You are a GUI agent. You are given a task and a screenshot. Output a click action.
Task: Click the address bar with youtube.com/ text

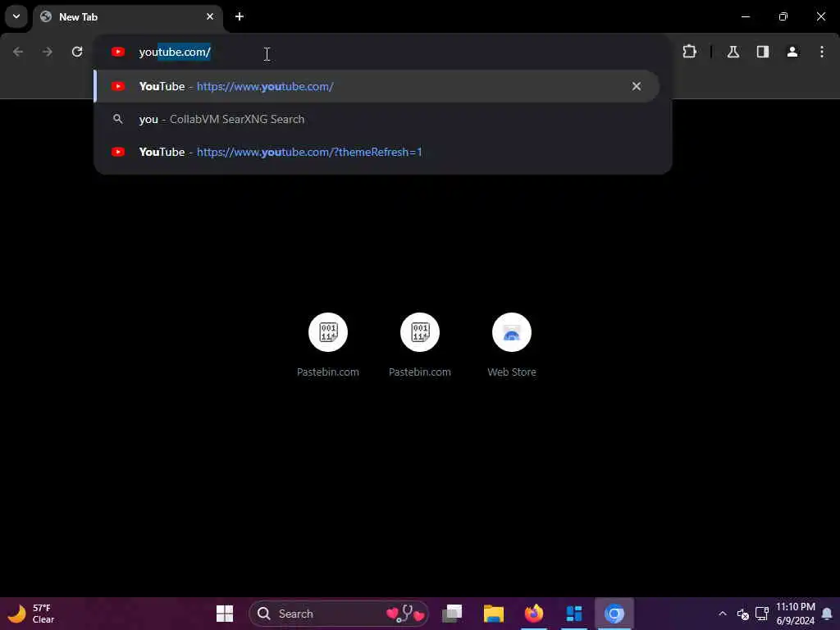point(382,52)
